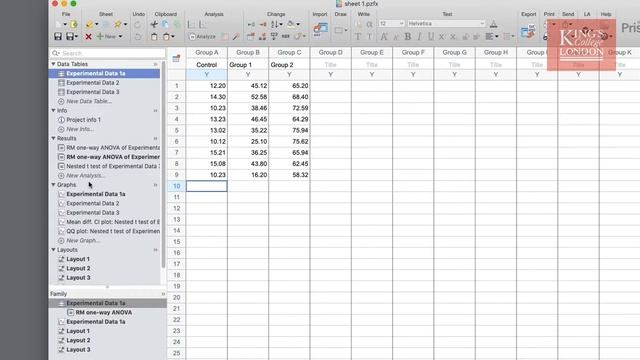The image size is (640, 360).
Task: Click the Group D column header
Action: click(331, 52)
